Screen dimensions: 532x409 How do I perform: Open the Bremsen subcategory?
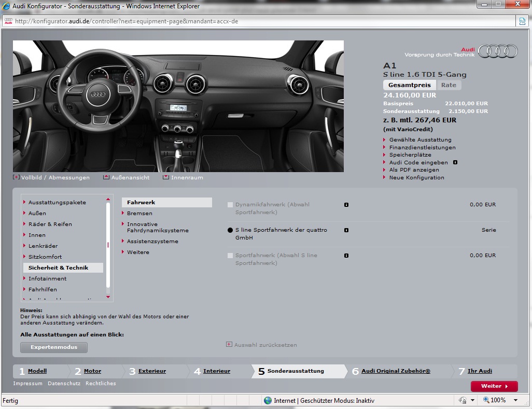(x=139, y=214)
